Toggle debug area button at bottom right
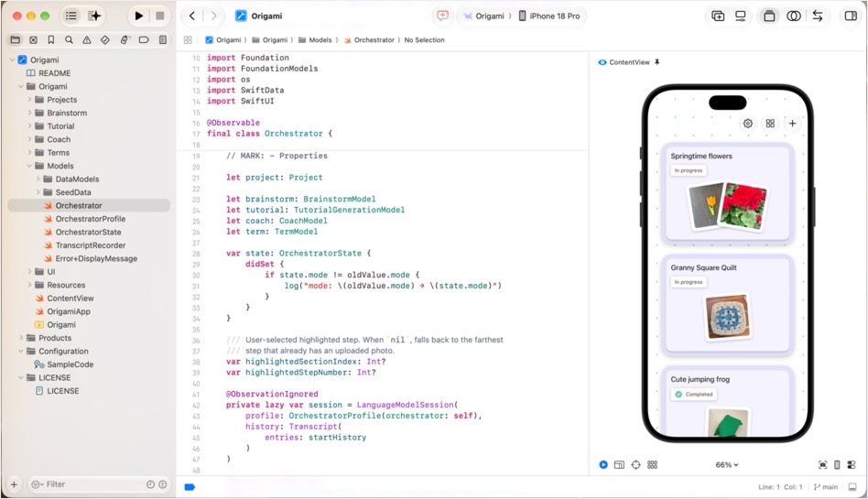 pos(853,487)
